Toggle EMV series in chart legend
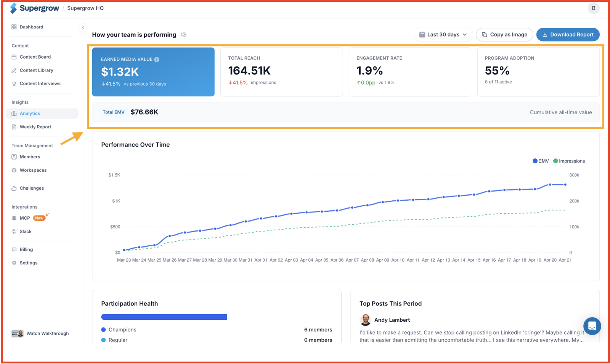 541,161
